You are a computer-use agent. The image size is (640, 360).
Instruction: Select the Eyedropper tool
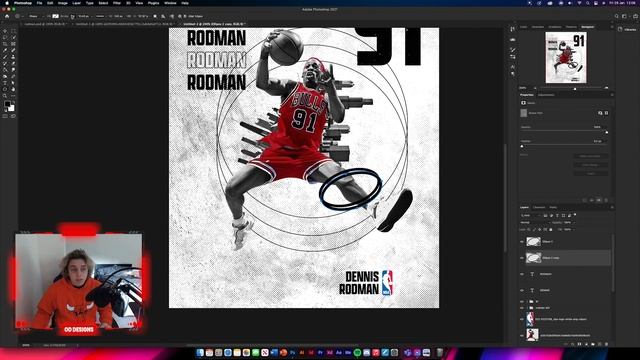[x=5, y=50]
